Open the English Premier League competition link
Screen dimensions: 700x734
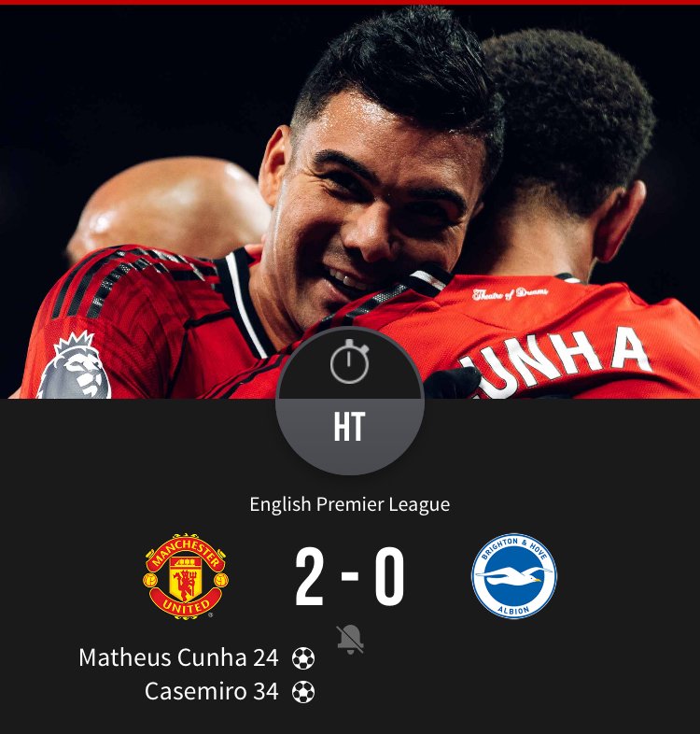tap(349, 504)
